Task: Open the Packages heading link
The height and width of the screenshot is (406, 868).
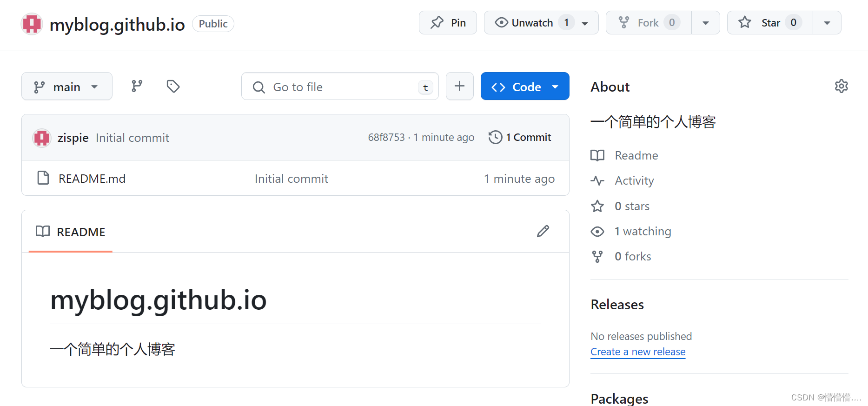Action: click(x=619, y=399)
